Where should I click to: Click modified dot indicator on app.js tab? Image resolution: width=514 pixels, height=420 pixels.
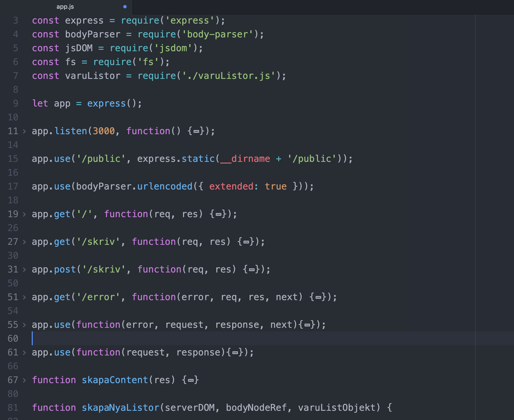tap(125, 7)
